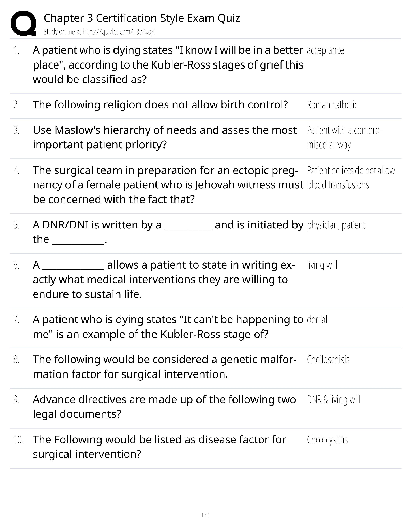Select the Maslow's hierarchy question text
This screenshot has width=411, height=532.
pyautogui.click(x=165, y=137)
